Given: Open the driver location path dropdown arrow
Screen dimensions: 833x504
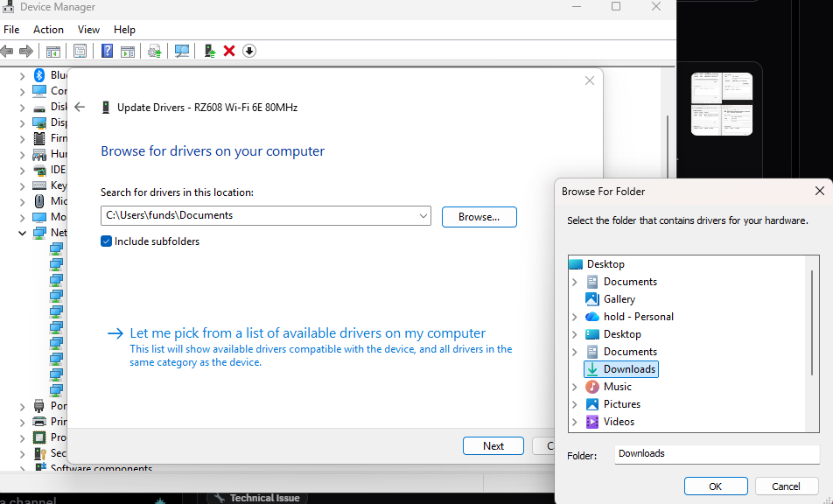Looking at the screenshot, I should pos(423,216).
